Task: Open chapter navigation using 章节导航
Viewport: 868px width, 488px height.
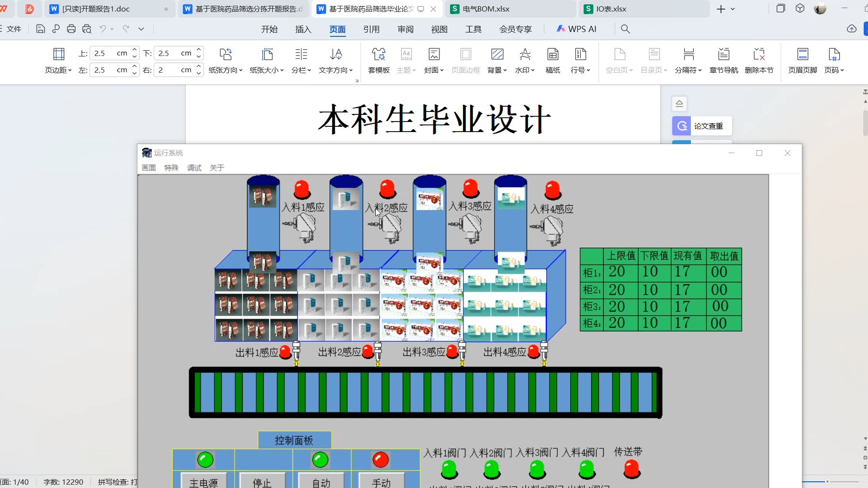Action: coord(723,60)
